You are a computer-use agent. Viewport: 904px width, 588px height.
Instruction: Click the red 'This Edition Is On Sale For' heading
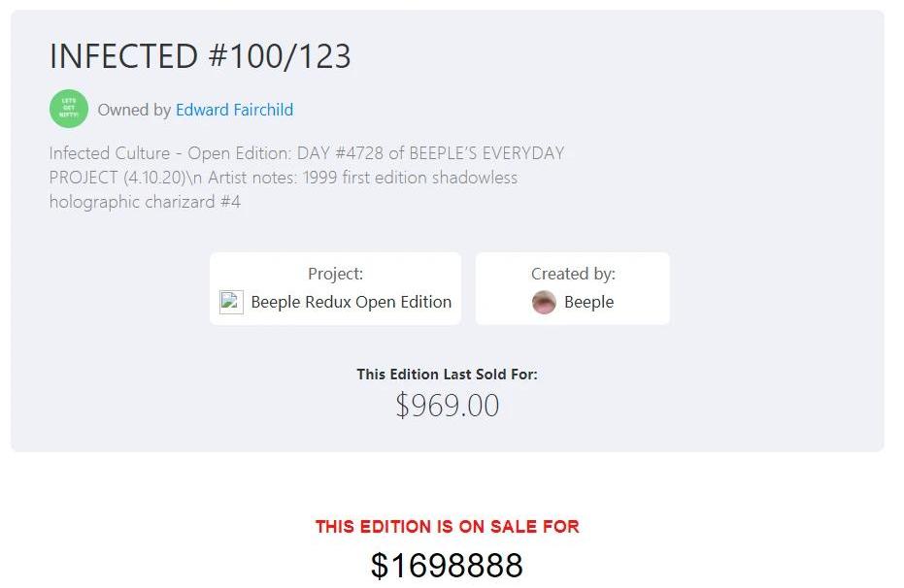pyautogui.click(x=447, y=527)
